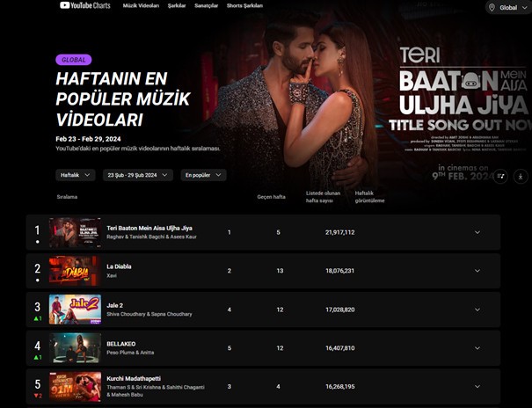Click the hero banner movie poster image
The image size is (532, 408).
coord(360,98)
